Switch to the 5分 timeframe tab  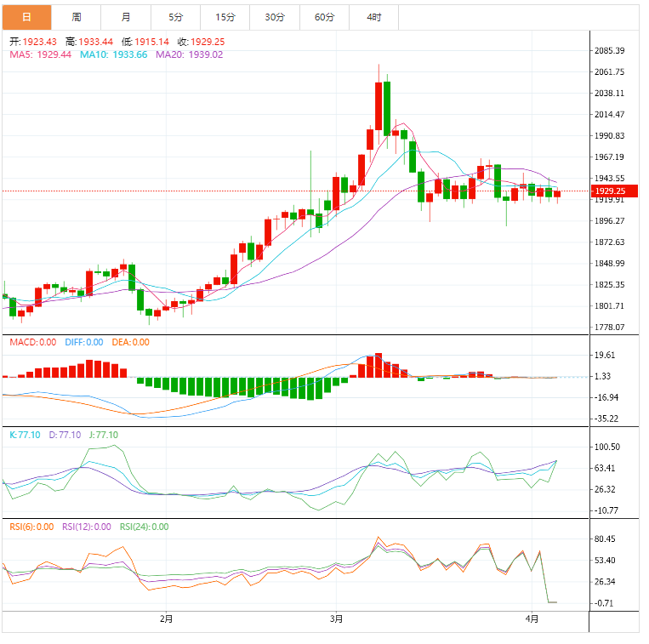(x=175, y=17)
